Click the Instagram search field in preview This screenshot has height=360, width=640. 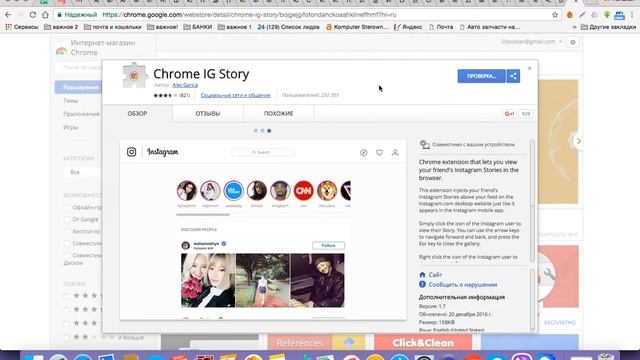click(x=262, y=152)
